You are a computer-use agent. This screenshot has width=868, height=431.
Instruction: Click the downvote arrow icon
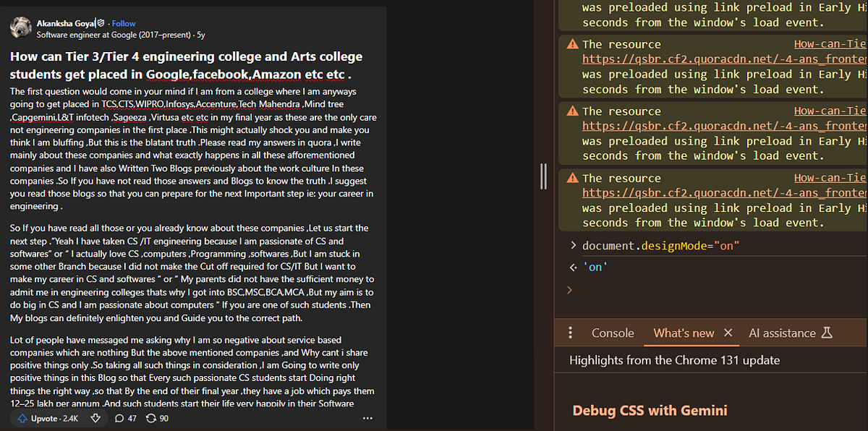pos(95,418)
